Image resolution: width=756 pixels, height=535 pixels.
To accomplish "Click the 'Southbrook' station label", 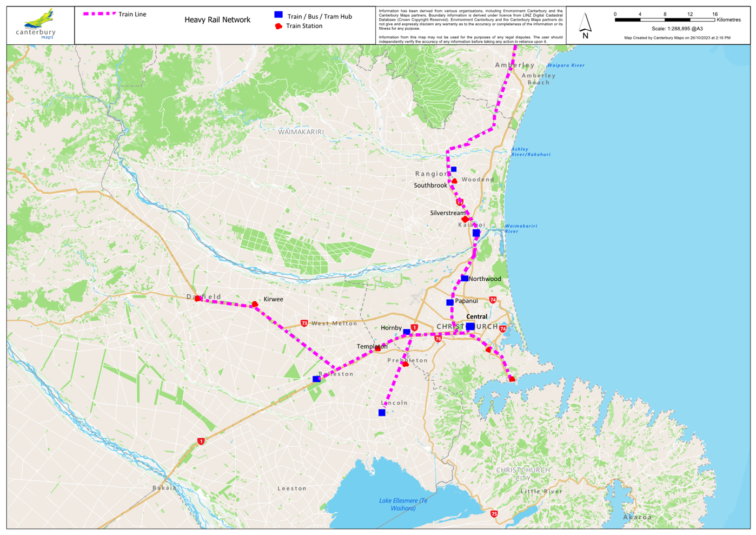I will point(430,186).
